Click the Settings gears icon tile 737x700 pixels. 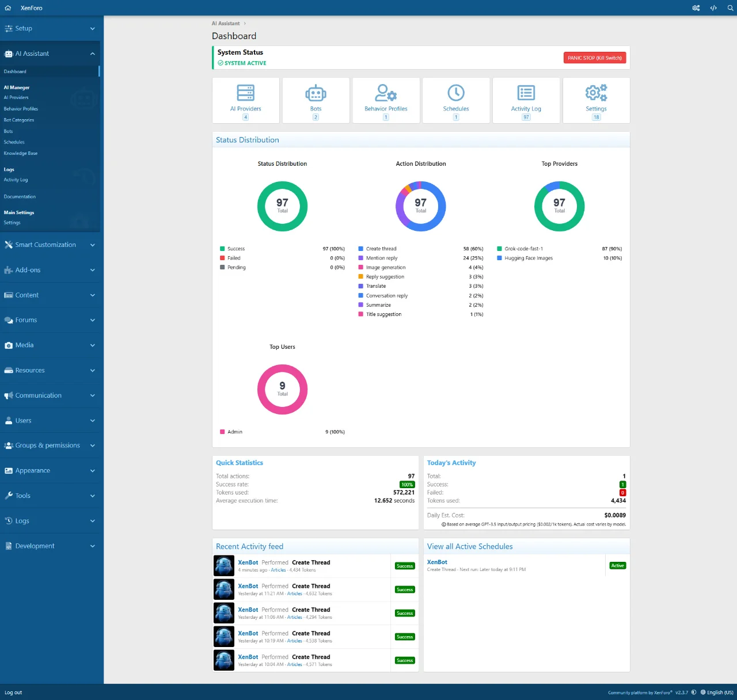596,93
